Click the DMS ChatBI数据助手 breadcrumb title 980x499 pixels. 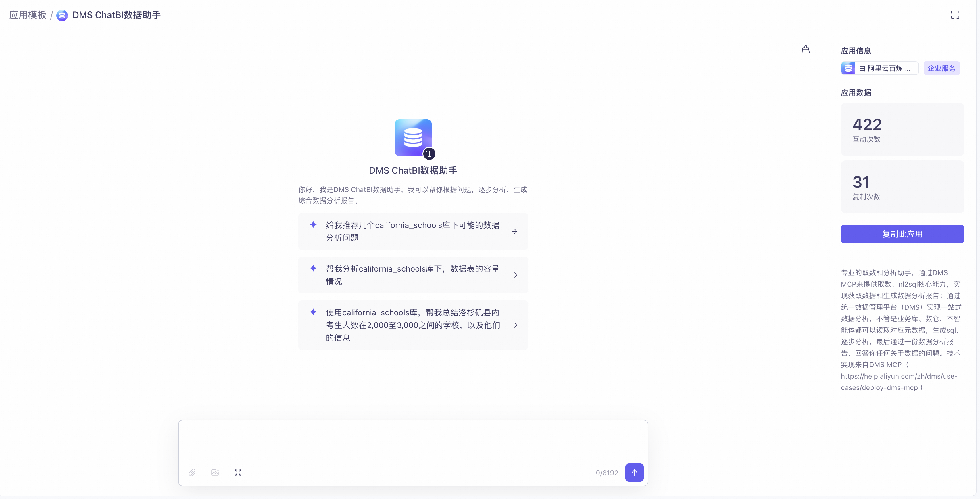(x=116, y=15)
